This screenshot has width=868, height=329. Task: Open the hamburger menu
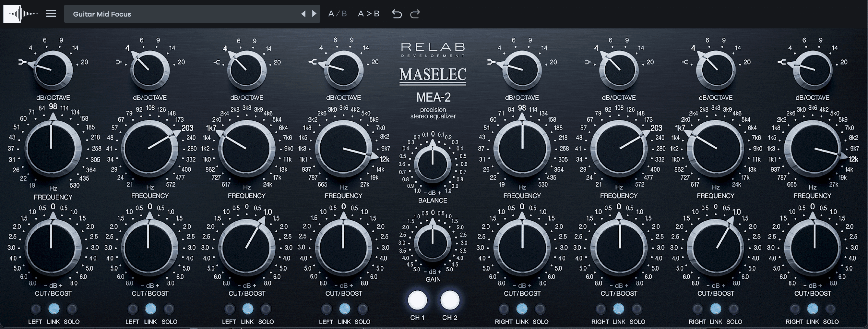coord(51,14)
